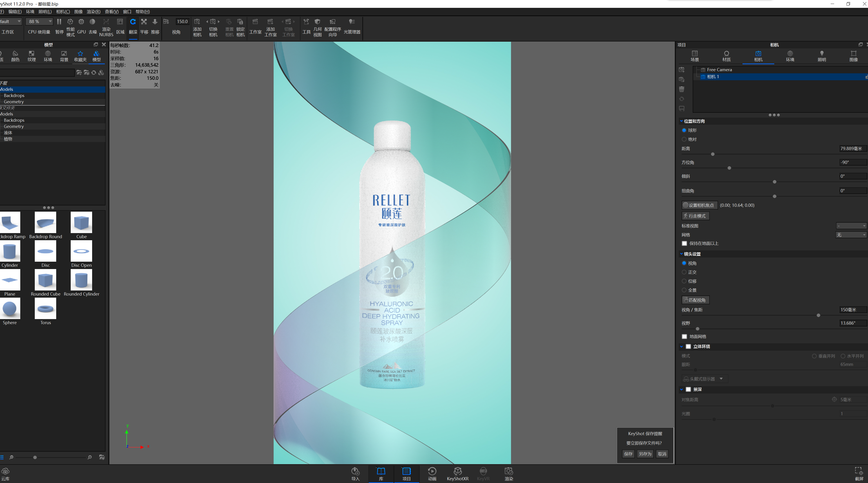Select the Rounded Cube model thumbnail
868x483 pixels.
coord(45,280)
